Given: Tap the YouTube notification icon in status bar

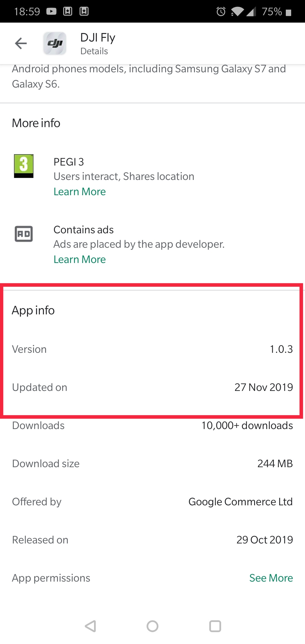Looking at the screenshot, I should 51,11.
